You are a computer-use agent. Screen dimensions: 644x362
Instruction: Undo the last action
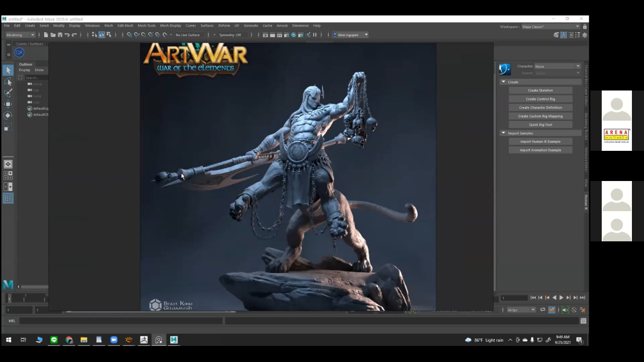67,35
